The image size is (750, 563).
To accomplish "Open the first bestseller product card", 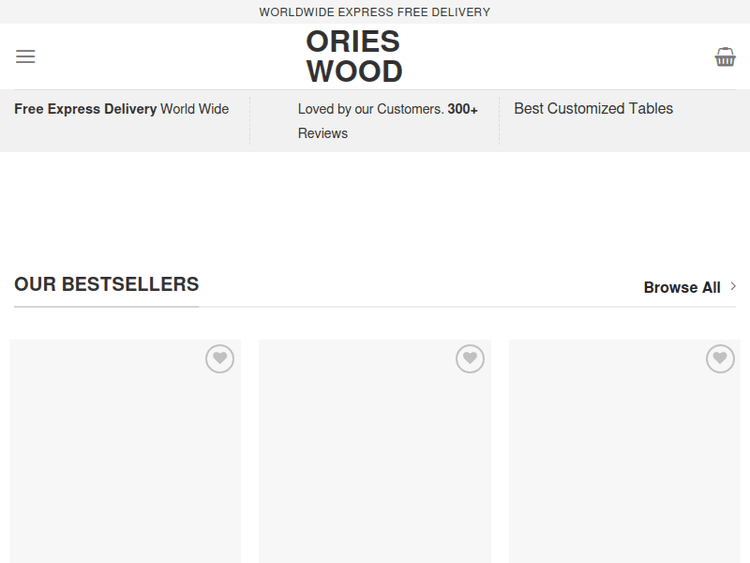I will point(125,460).
